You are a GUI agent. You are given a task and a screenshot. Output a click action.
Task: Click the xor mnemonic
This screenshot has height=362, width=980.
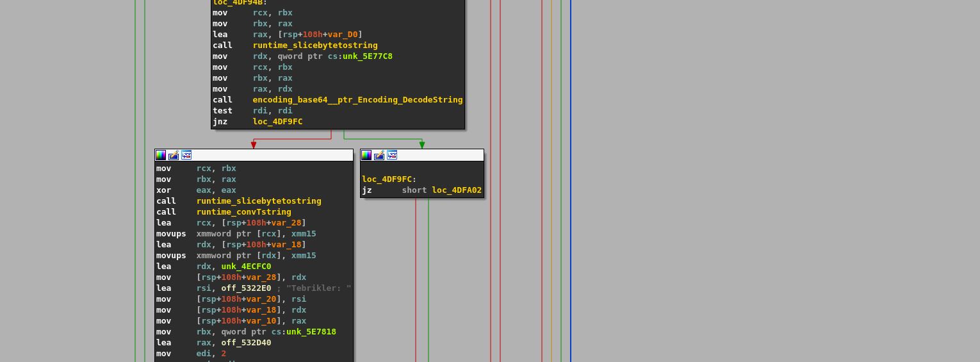click(164, 190)
